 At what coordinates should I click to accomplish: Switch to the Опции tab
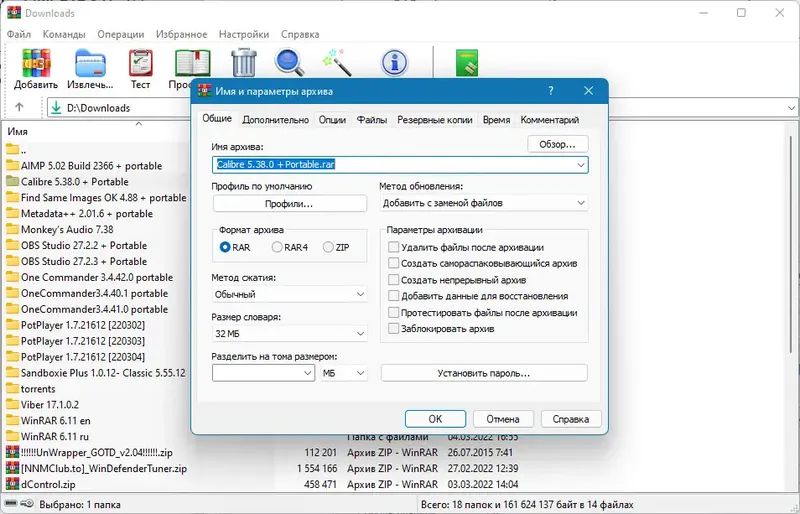tap(332, 120)
